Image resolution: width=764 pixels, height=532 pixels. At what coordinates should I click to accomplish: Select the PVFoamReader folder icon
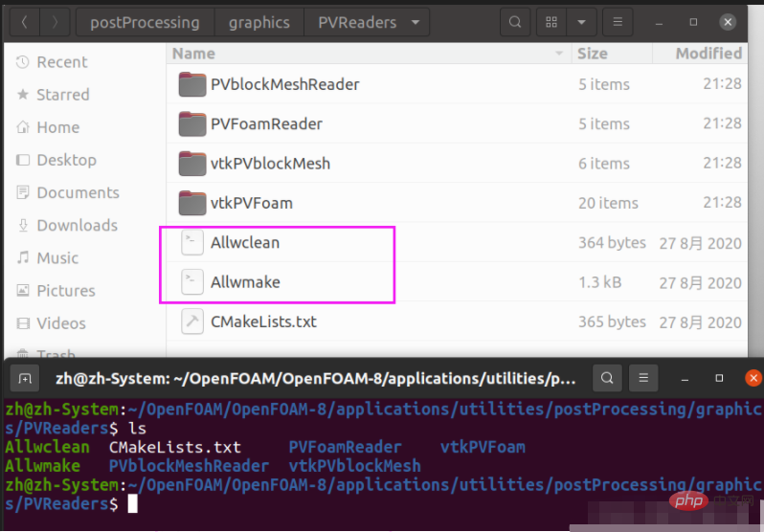(192, 123)
